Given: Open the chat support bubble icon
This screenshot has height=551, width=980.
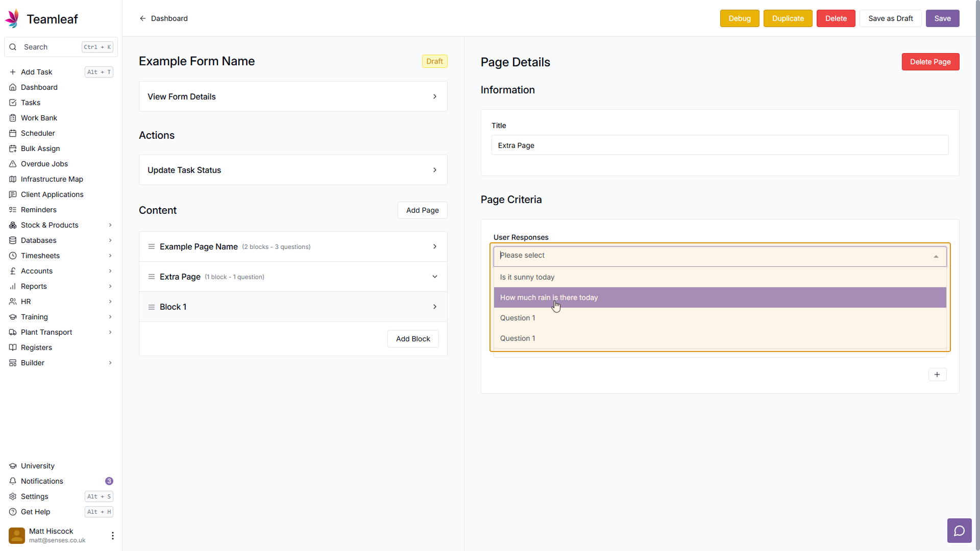Looking at the screenshot, I should (959, 531).
